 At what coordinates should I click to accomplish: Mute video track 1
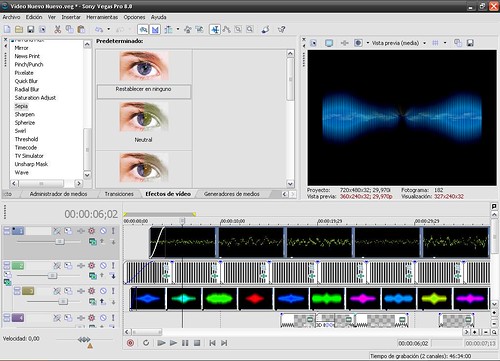pos(103,231)
